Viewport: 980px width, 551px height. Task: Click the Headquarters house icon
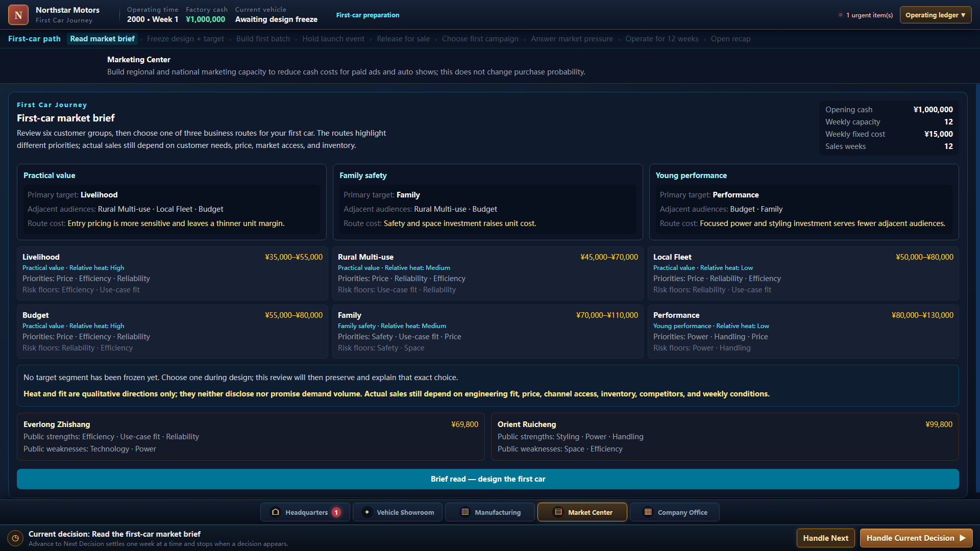tap(276, 512)
